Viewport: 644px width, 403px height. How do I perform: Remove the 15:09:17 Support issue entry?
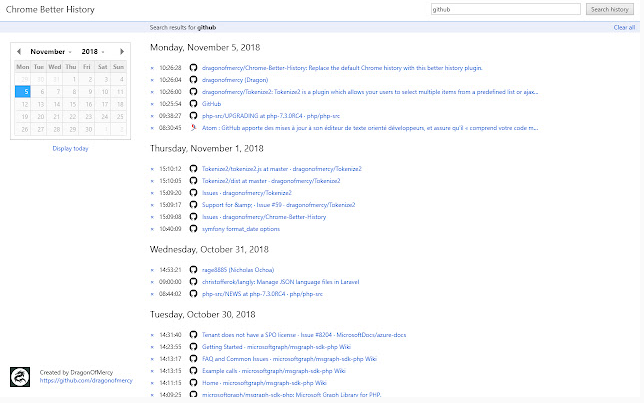152,205
